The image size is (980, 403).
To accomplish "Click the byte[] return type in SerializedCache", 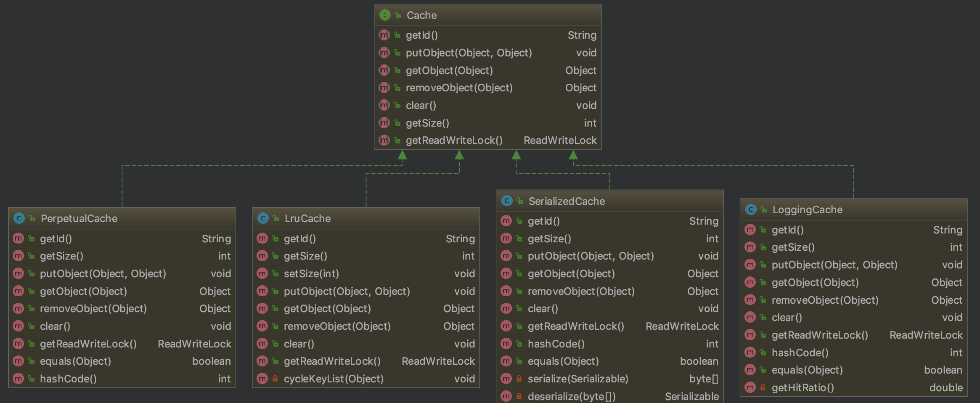I will 704,379.
